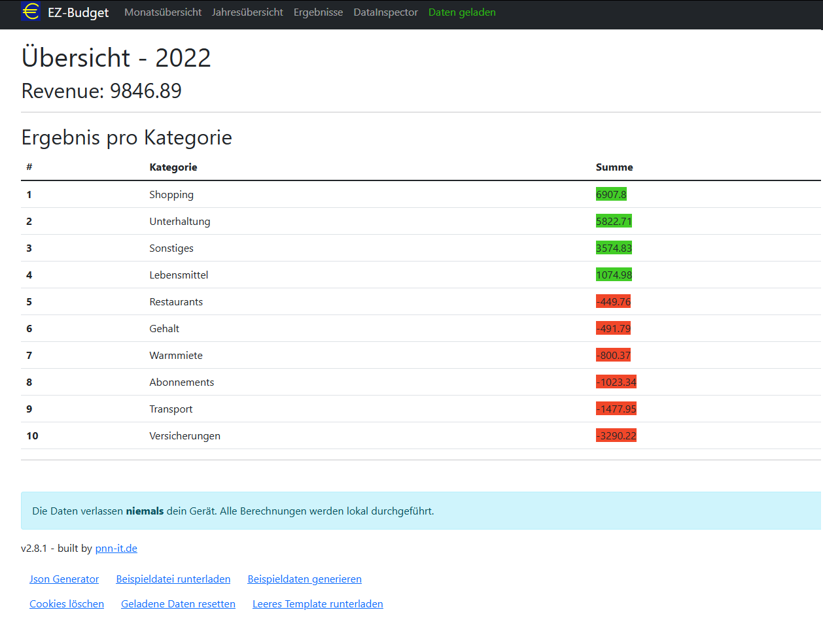Reset data with Geladene Daten resetten
The image size is (823, 644).
pos(178,604)
